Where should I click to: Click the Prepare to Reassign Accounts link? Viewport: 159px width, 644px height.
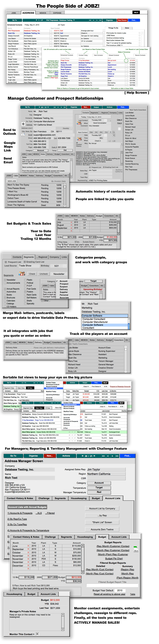pos(120,387)
